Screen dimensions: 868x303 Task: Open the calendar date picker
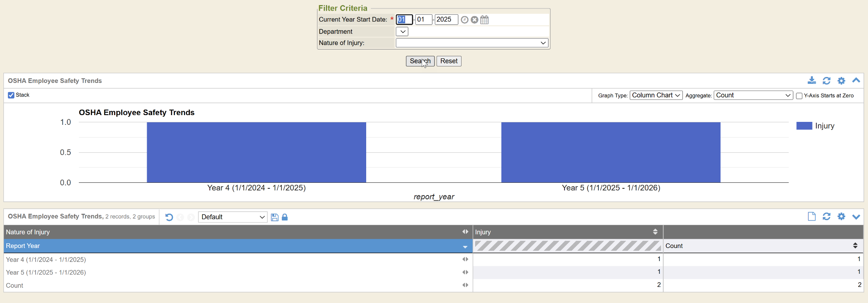tap(484, 20)
